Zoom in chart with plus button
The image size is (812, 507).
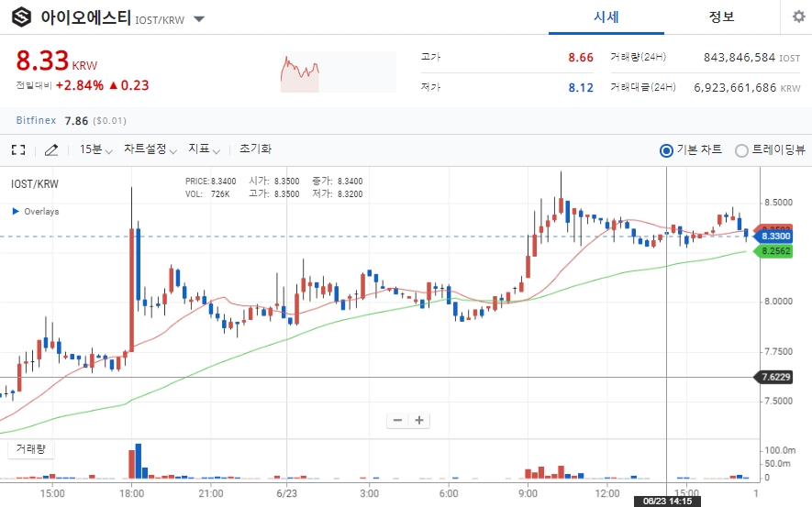419,420
